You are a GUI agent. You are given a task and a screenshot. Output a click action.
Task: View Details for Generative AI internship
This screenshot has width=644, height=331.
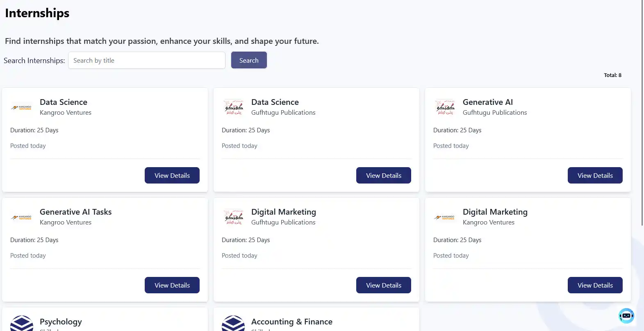(595, 175)
